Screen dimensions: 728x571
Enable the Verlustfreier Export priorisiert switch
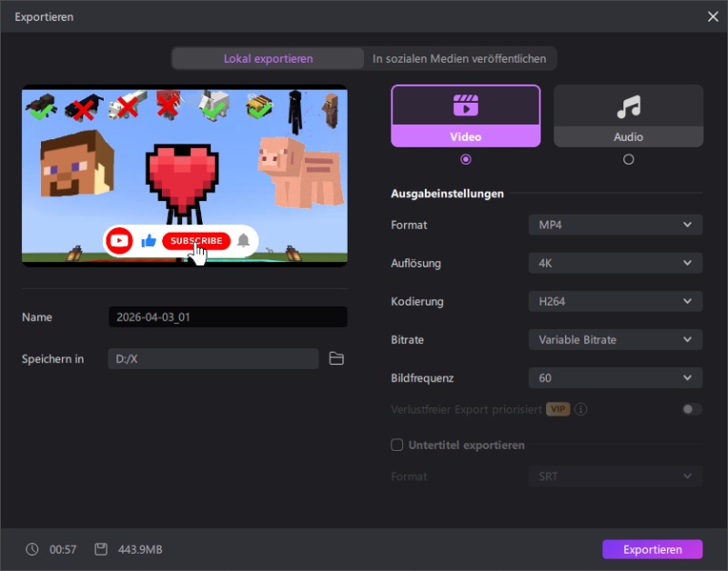click(x=692, y=409)
